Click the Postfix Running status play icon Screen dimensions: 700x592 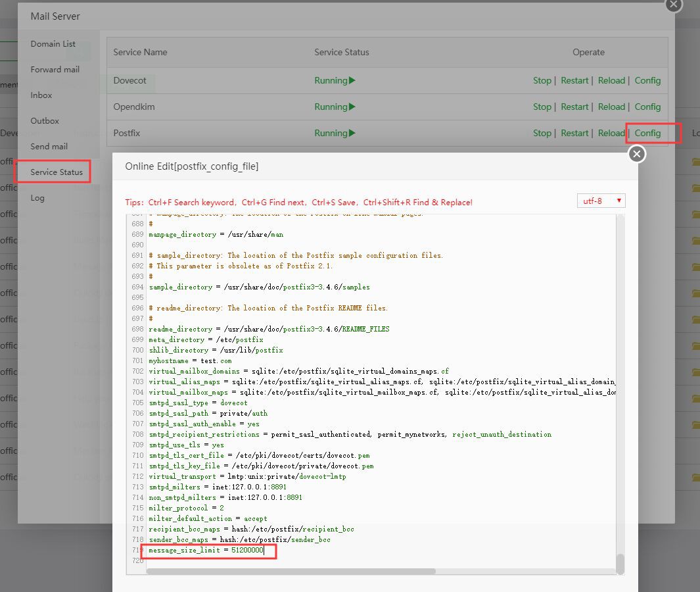[x=352, y=133]
